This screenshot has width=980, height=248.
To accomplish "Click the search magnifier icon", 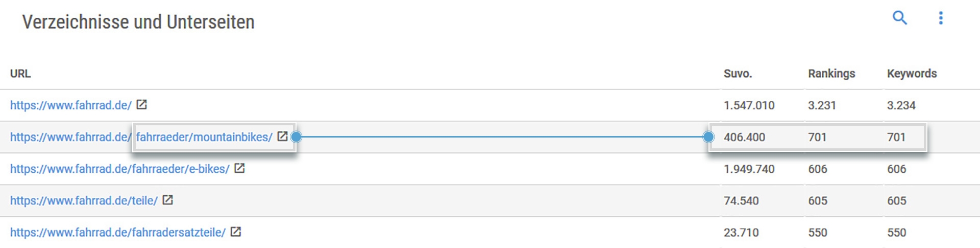I will click(x=899, y=18).
